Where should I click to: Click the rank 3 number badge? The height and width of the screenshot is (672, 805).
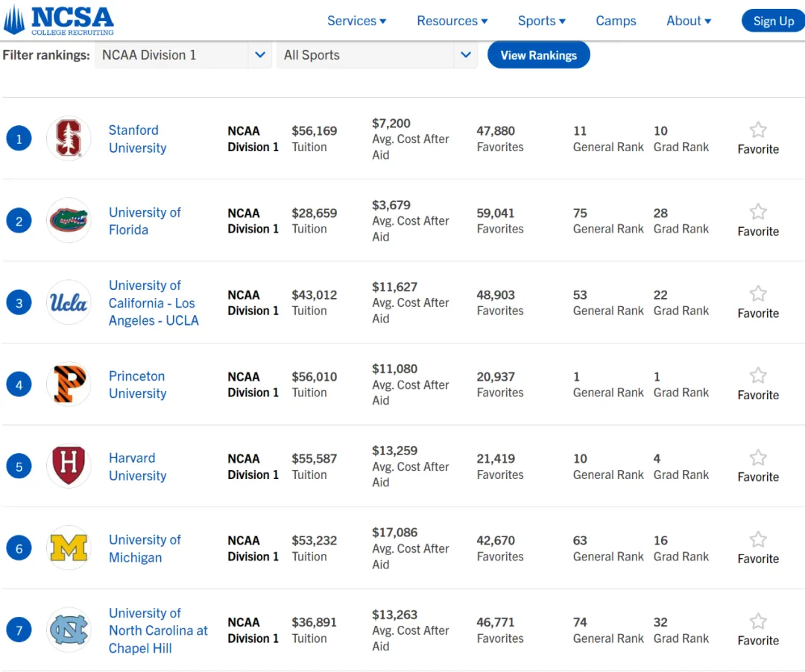pyautogui.click(x=19, y=302)
